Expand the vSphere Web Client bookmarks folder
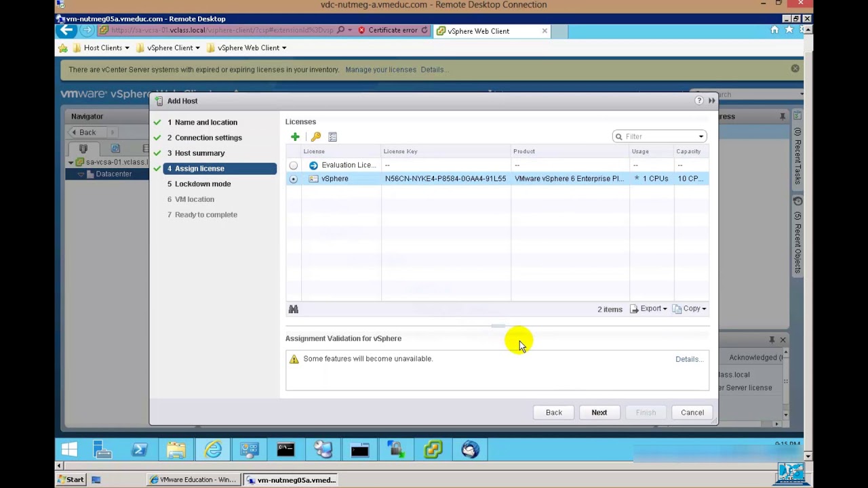Viewport: 868px width, 488px height. coord(246,47)
